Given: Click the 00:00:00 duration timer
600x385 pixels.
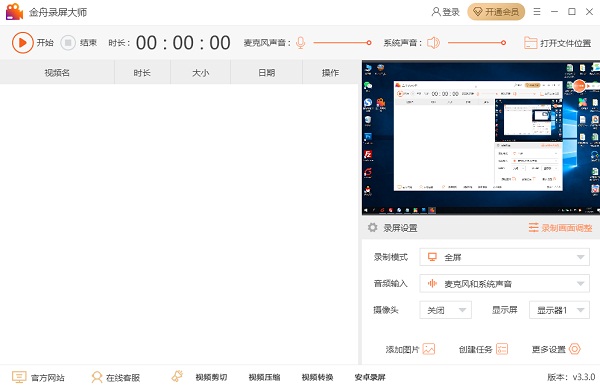Looking at the screenshot, I should pyautogui.click(x=183, y=42).
